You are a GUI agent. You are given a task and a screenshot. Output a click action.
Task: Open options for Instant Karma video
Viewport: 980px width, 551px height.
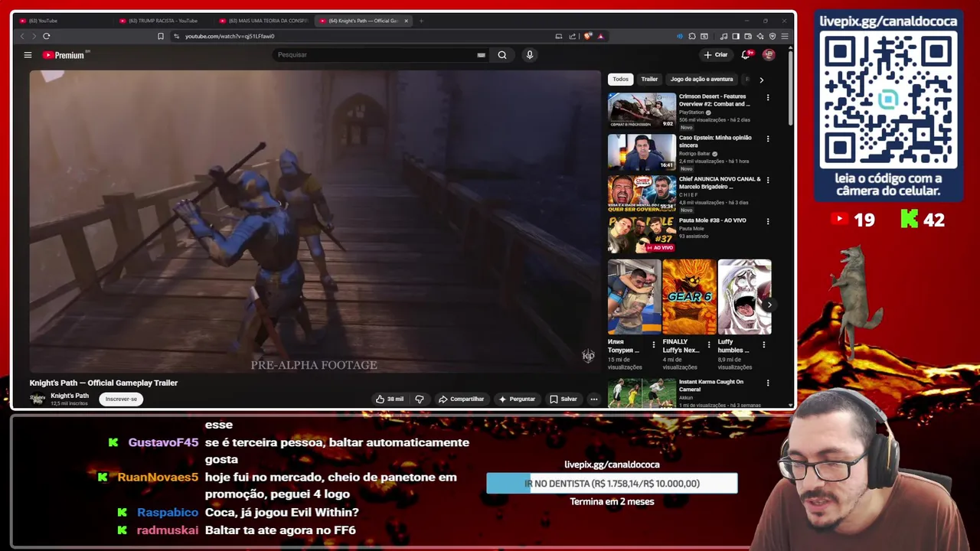[x=768, y=383]
